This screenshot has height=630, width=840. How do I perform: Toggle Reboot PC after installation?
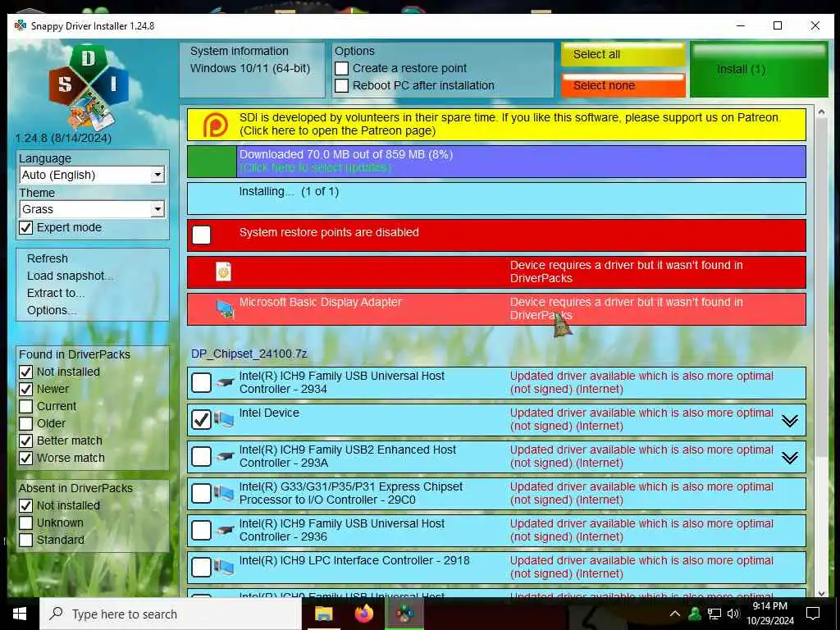342,85
